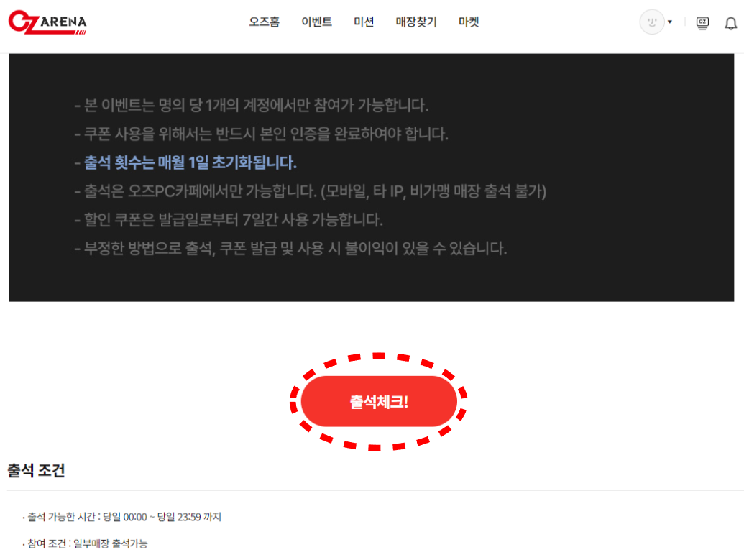Open 매장찾기 store finder menu
This screenshot has height=560, width=744.
tap(416, 22)
